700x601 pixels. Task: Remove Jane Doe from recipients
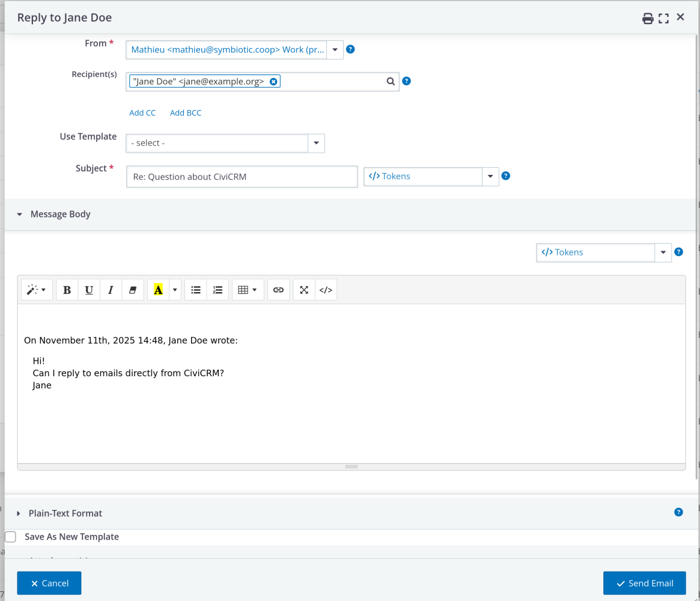(x=273, y=81)
